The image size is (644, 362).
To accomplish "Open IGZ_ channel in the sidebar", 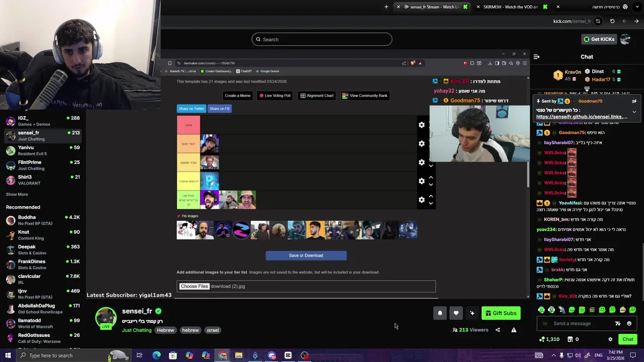I will tap(43, 121).
